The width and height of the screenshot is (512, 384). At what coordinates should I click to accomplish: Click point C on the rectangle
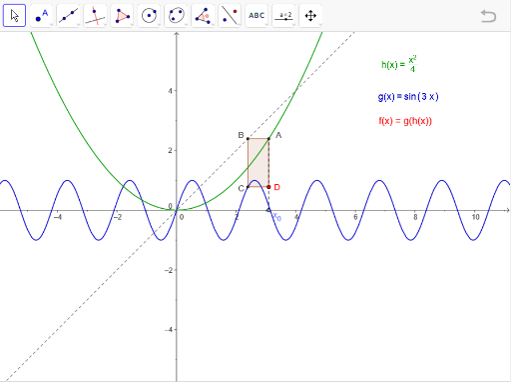click(248, 187)
